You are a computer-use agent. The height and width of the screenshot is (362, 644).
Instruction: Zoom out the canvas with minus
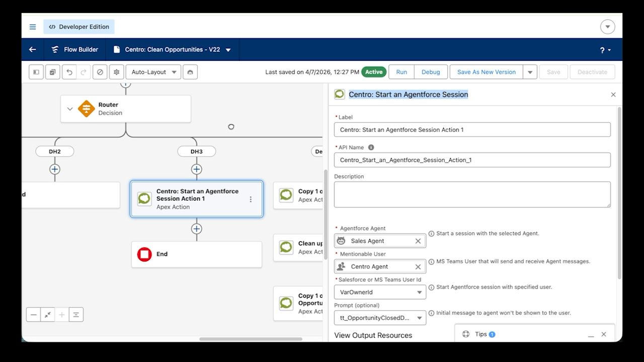pyautogui.click(x=34, y=315)
